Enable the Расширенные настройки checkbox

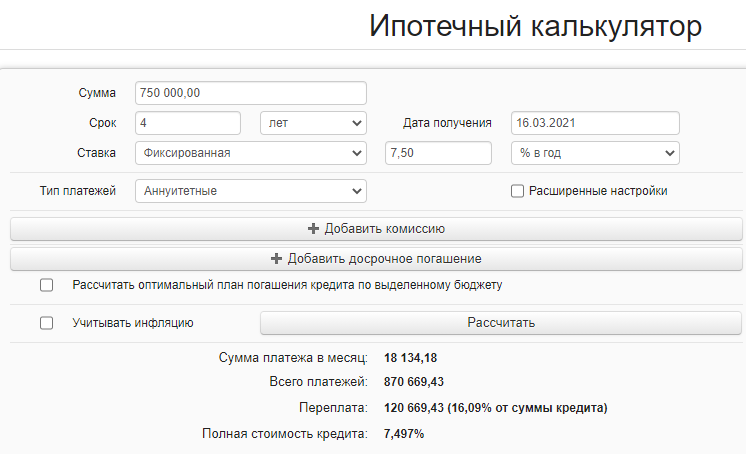[x=517, y=191]
